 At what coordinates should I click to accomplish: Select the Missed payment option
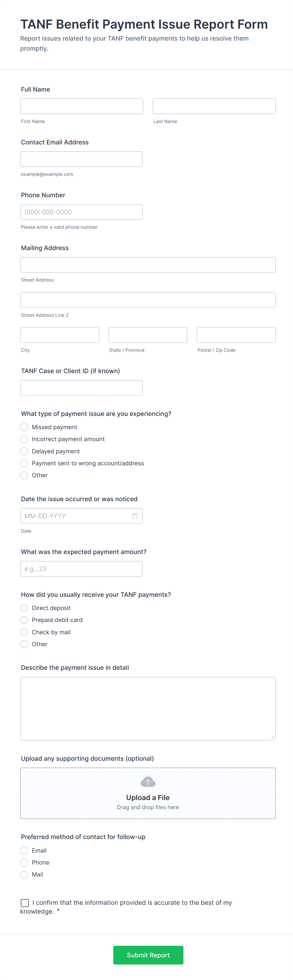[x=24, y=427]
